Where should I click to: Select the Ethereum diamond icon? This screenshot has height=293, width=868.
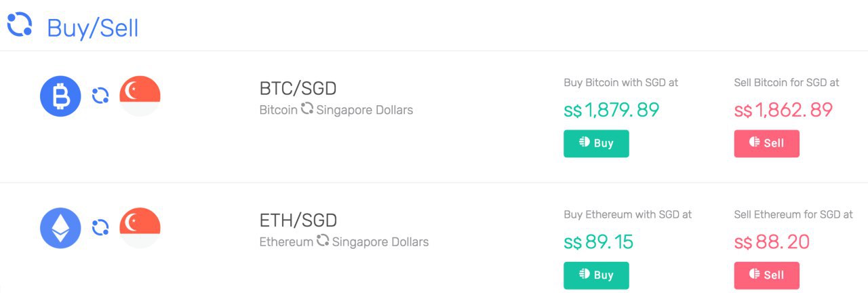[x=60, y=228]
